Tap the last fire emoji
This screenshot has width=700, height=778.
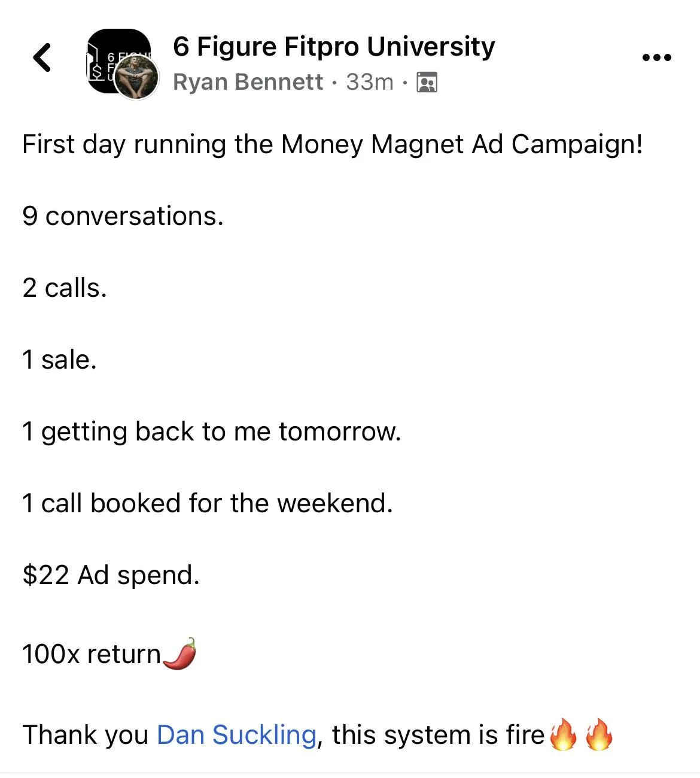(x=599, y=735)
